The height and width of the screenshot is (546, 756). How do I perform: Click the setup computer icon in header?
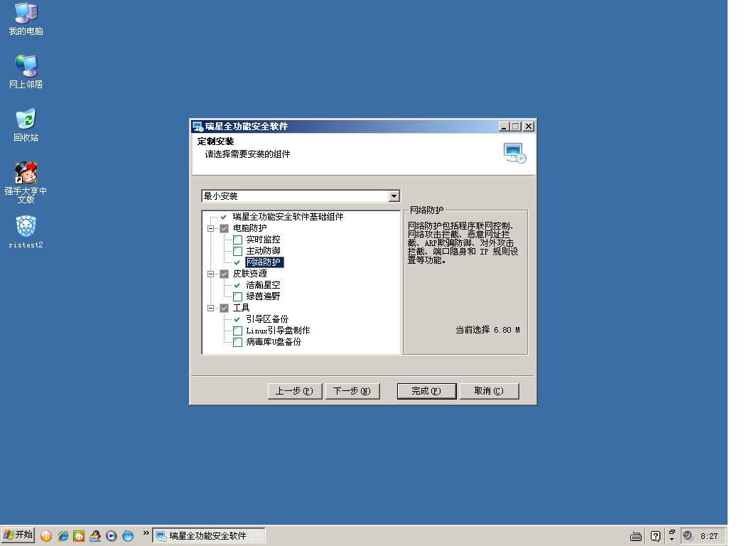pos(514,154)
